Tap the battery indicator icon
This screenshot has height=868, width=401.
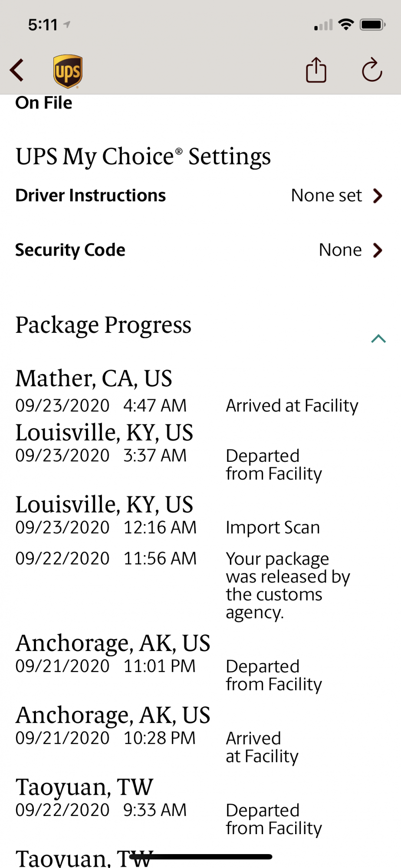pos(372,25)
